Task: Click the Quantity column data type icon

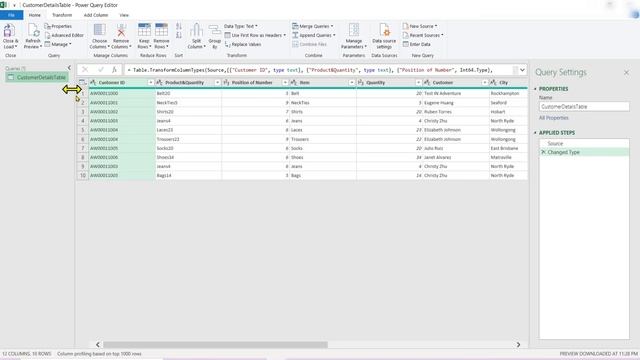Action: 361,82
